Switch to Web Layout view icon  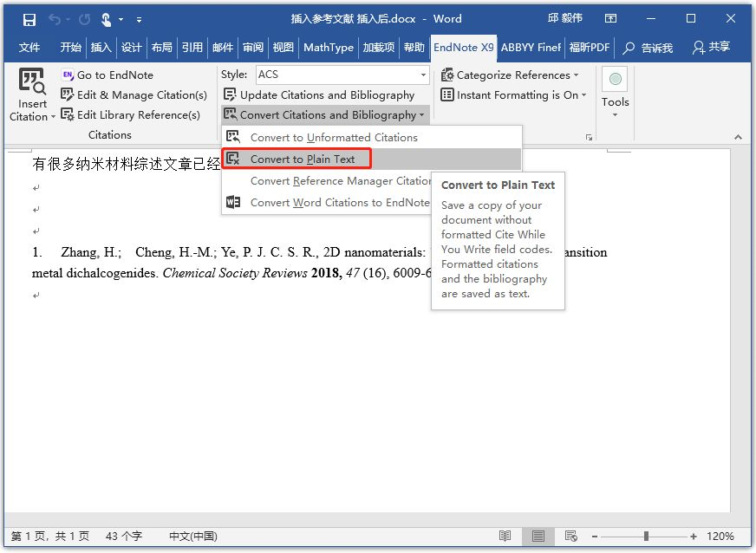(x=570, y=537)
